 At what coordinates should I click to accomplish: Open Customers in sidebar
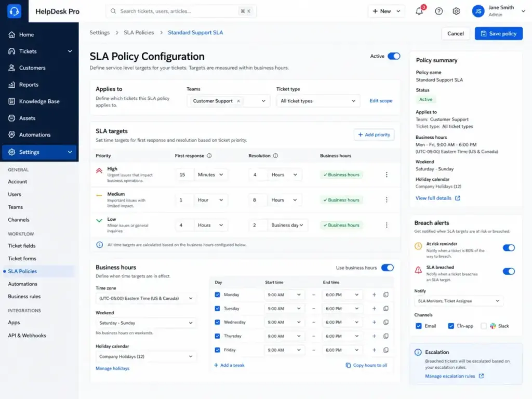tap(39, 68)
